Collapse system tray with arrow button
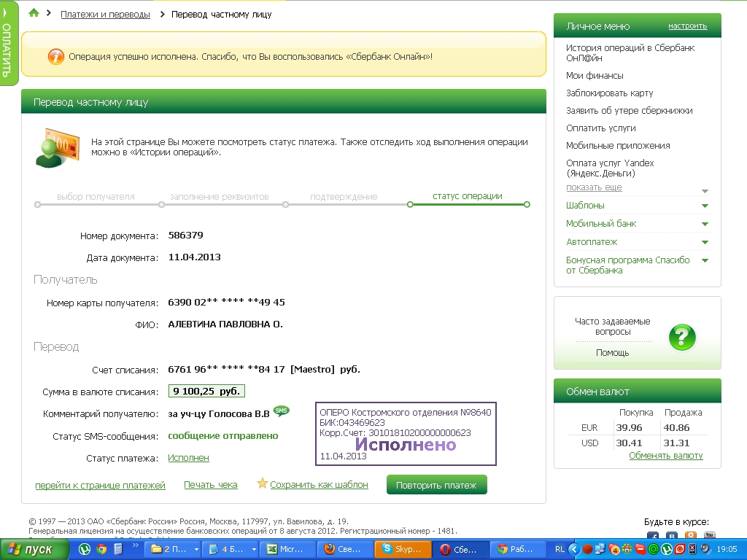 pyautogui.click(x=574, y=550)
